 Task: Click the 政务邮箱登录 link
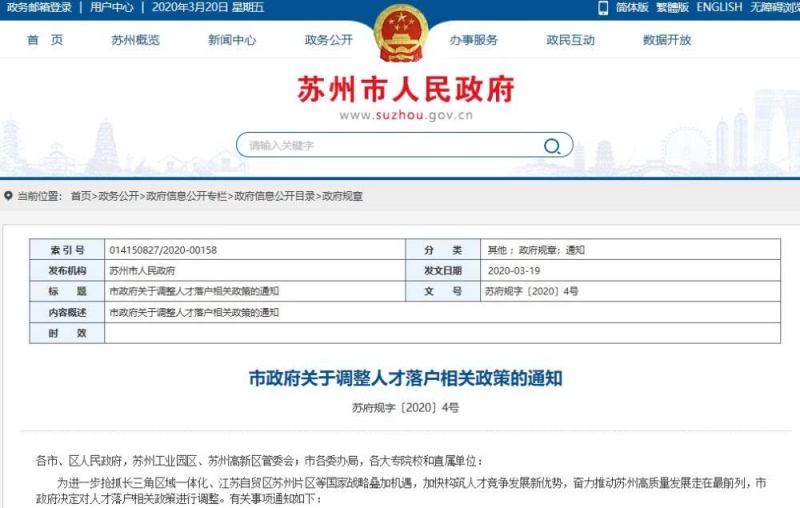pos(37,7)
